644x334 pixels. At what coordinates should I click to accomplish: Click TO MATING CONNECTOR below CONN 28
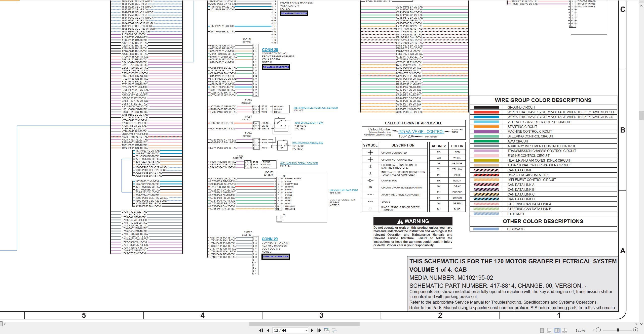coord(276,67)
